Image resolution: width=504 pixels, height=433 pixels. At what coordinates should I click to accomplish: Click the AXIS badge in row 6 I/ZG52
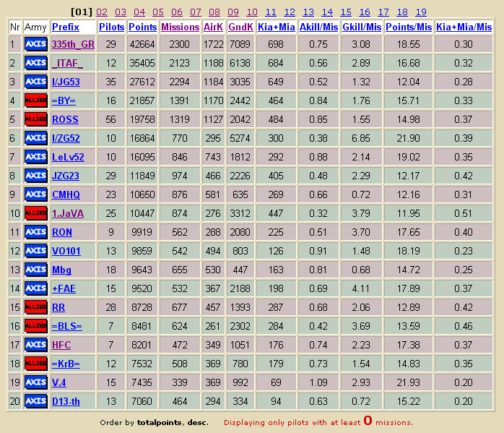(36, 138)
